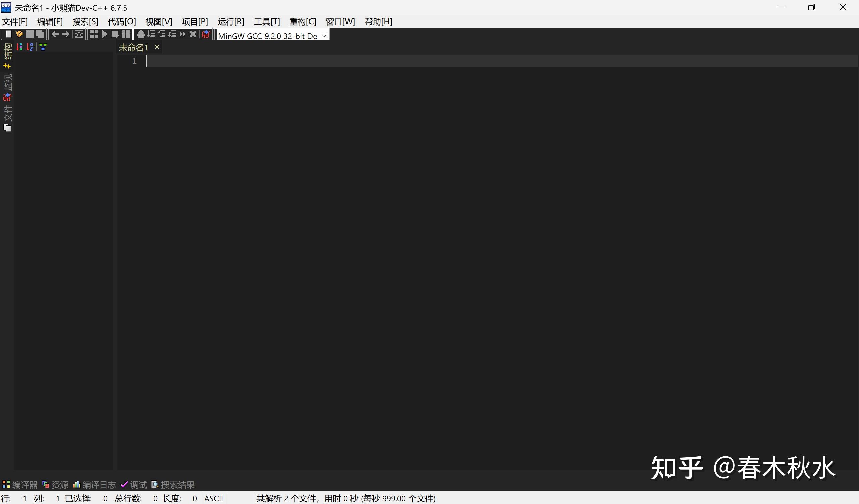Add a watch using the glasses icon
The height and width of the screenshot is (504, 859).
[205, 34]
